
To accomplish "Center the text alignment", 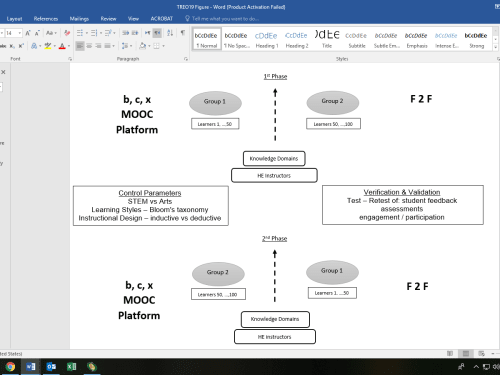I will pyautogui.click(x=89, y=46).
